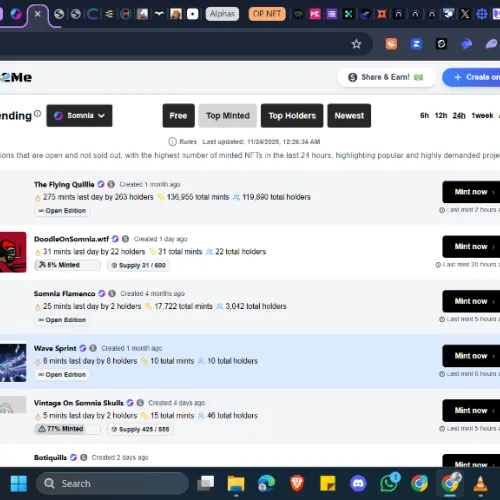Click DoodleOnSomnia.wtf red thumbnail

[13, 252]
